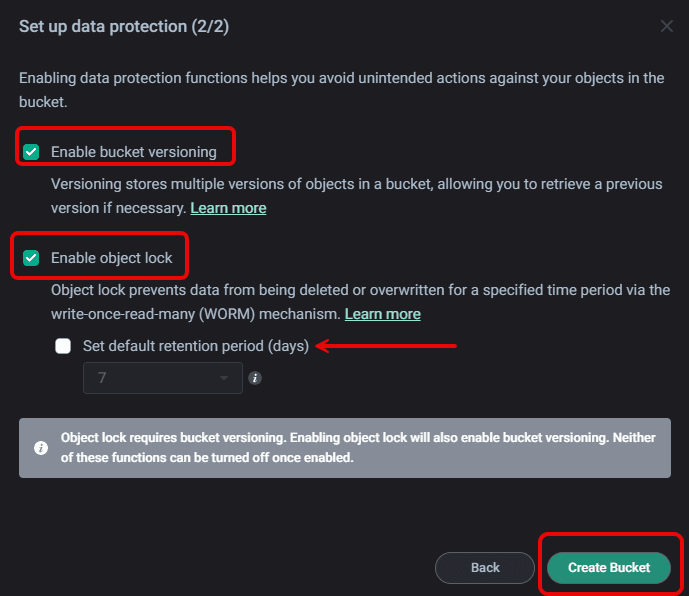Click the "Set up data protection (2/2)" title

point(124,26)
